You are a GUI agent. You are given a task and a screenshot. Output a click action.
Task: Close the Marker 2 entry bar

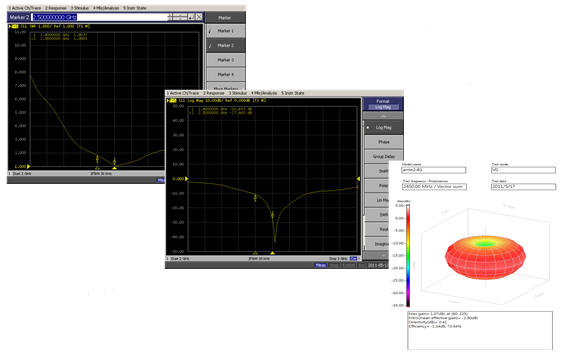pos(199,17)
